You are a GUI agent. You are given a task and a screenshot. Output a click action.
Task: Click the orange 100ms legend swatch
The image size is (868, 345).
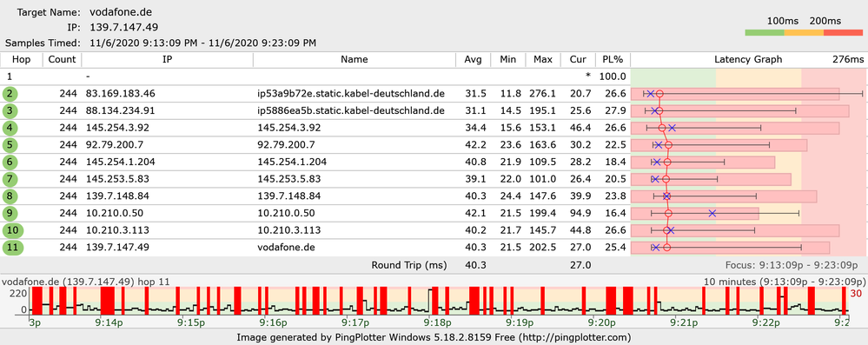[x=804, y=33]
